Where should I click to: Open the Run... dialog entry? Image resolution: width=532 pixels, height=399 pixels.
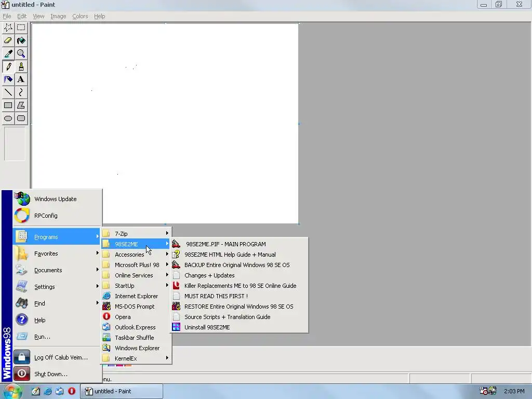57,337
